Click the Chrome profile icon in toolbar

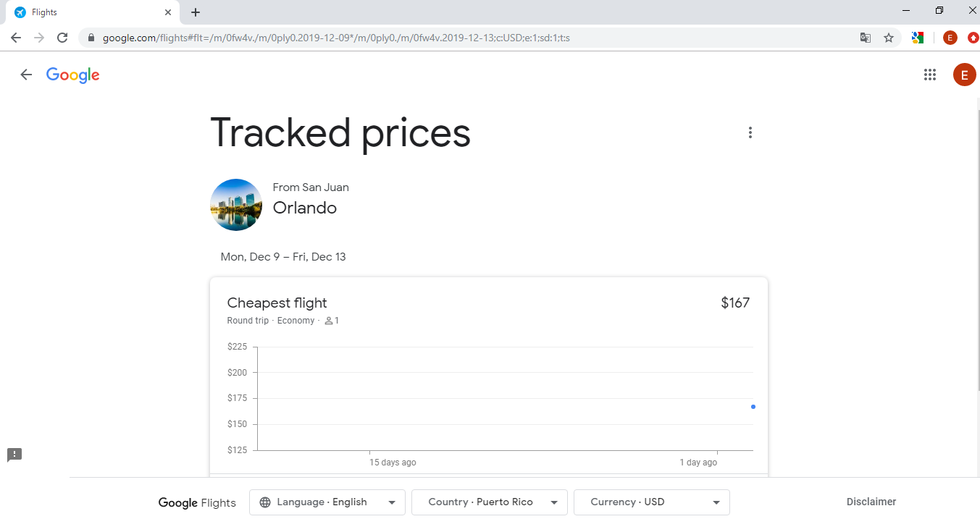click(950, 38)
